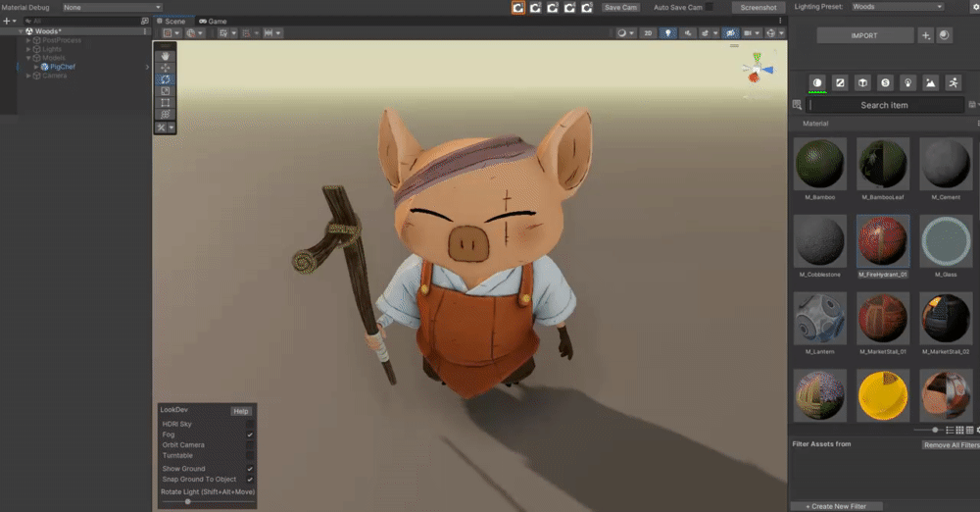
Task: Click the thumbnail size slider handle
Action: (935, 430)
